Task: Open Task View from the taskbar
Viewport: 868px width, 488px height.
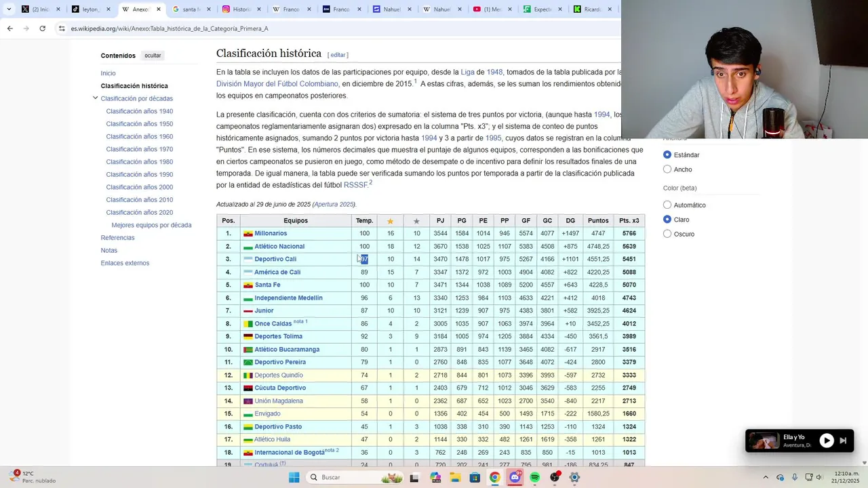Action: (x=414, y=477)
